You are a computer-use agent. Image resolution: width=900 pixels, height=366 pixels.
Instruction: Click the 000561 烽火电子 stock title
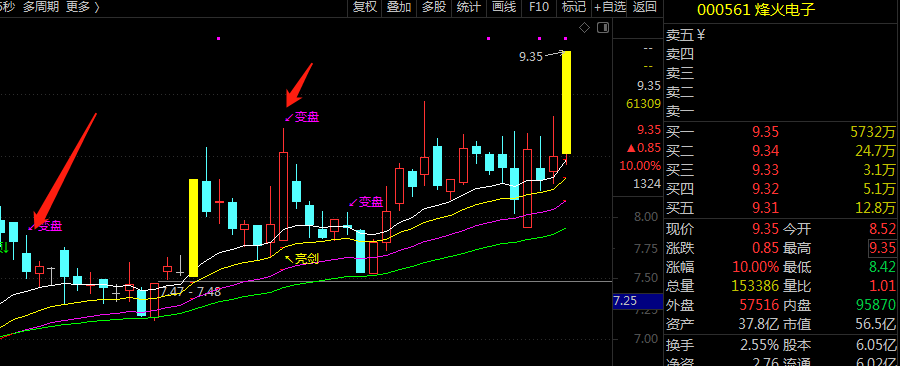(x=756, y=10)
